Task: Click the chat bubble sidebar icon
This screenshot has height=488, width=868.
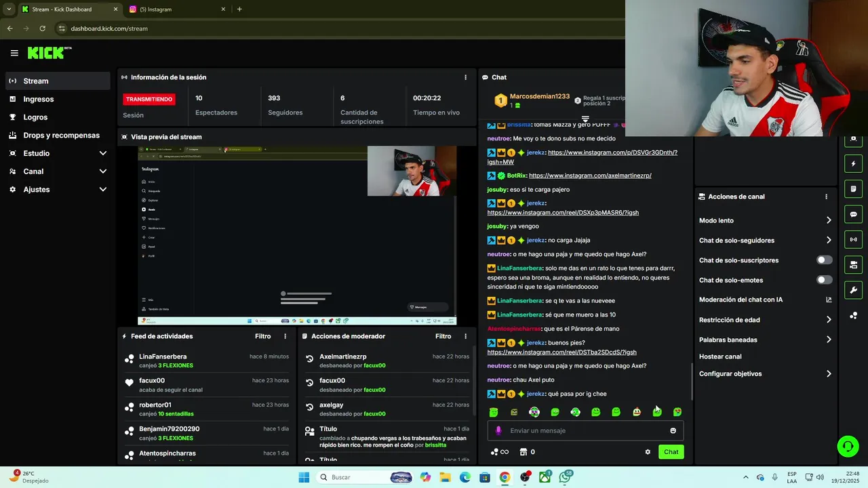Action: point(853,214)
